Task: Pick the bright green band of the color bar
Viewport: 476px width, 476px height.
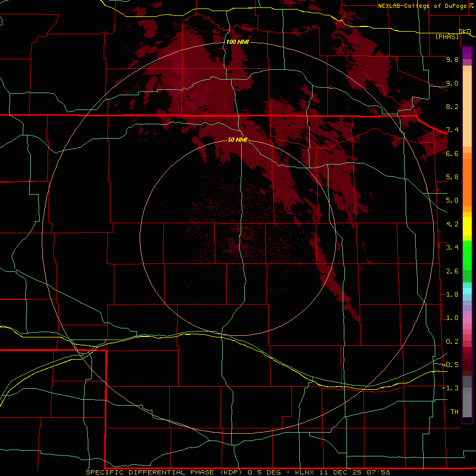Action: click(x=467, y=255)
